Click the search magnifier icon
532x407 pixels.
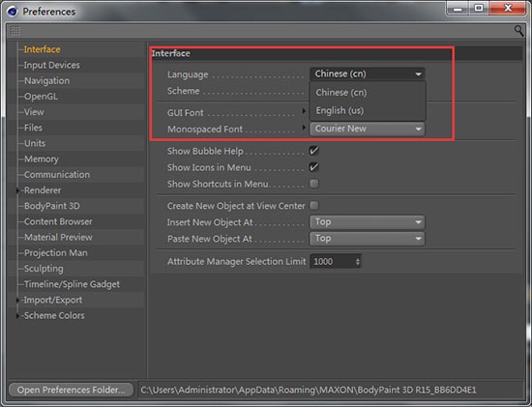518,31
